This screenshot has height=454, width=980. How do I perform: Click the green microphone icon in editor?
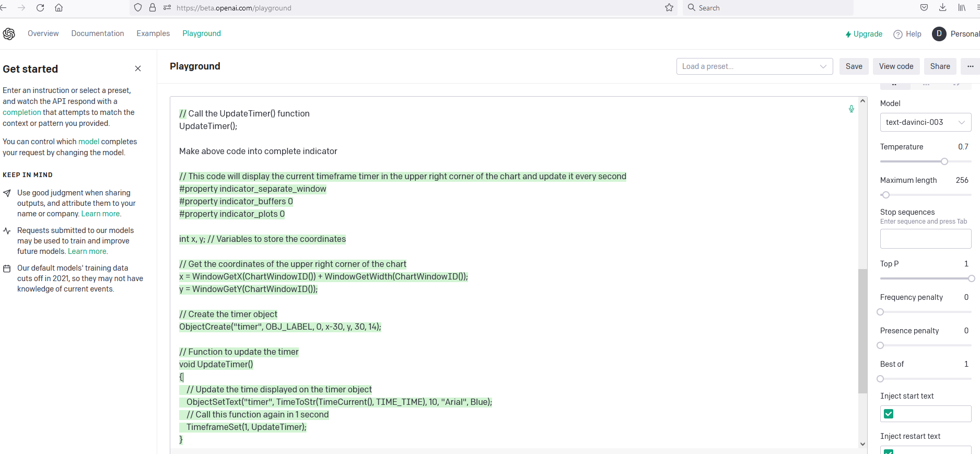851,109
